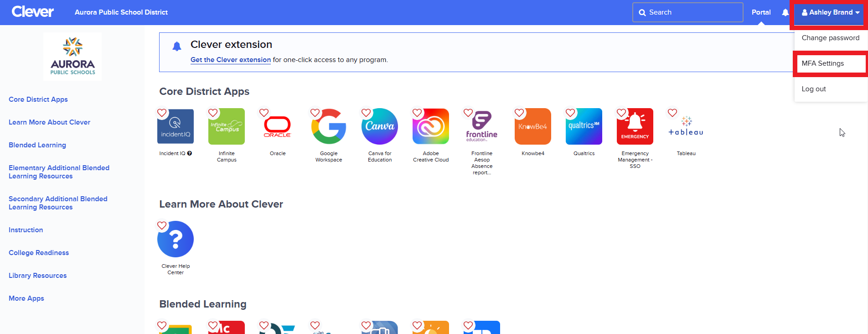Image resolution: width=868 pixels, height=334 pixels.
Task: Click the Aurora Public Schools logo
Action: (72, 56)
